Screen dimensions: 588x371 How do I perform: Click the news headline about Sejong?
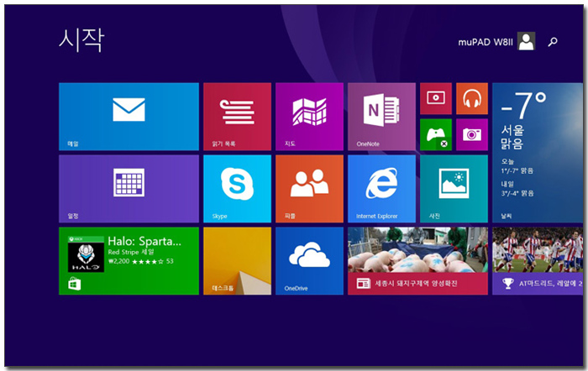417,284
